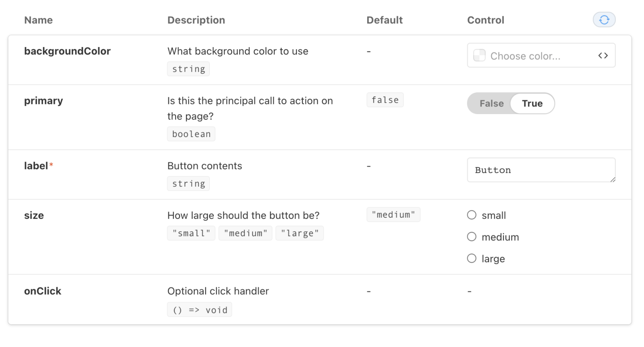The width and height of the screenshot is (644, 347).
Task: Select the small size radio button
Action: tap(471, 215)
